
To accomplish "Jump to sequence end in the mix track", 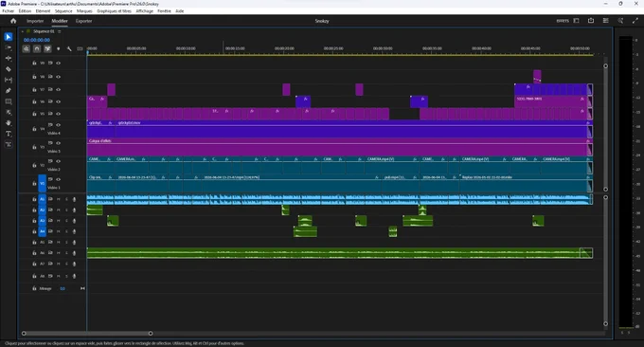I will 82,288.
